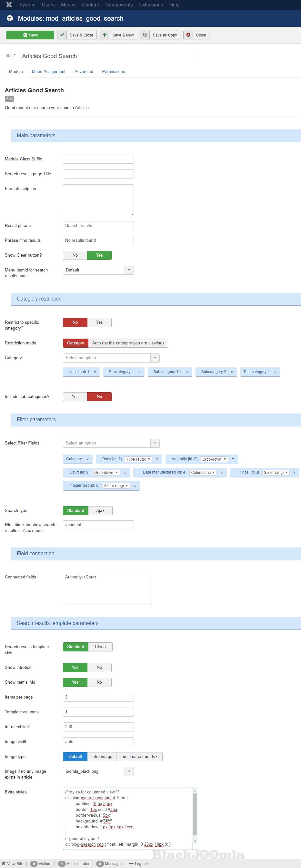The height and width of the screenshot is (868, 301).
Task: Click the Joomla logo icon
Action: (x=9, y=5)
